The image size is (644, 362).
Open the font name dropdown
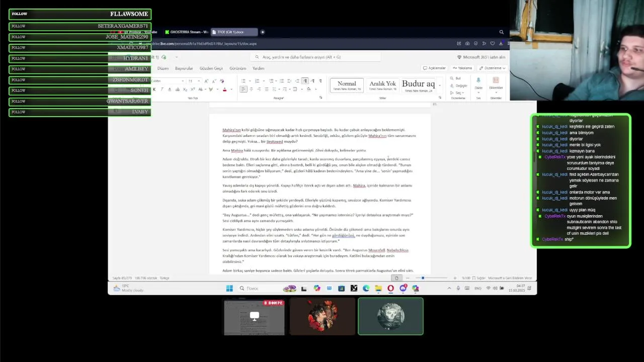click(x=183, y=81)
